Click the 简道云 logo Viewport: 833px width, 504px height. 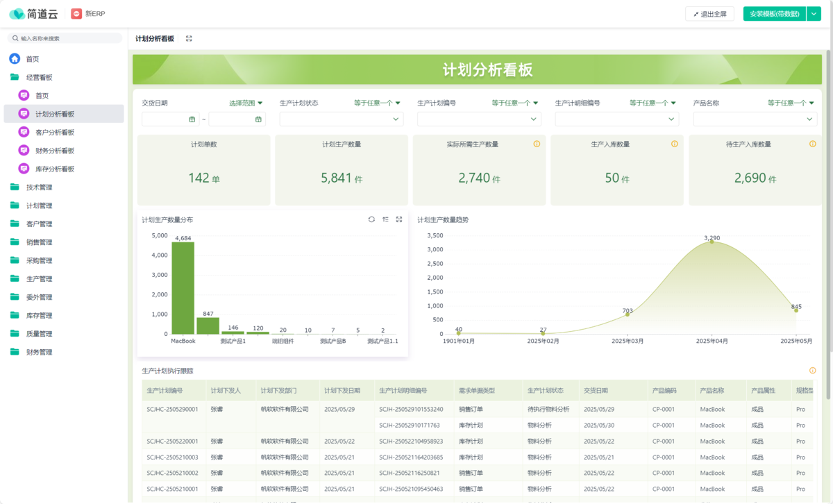tap(33, 14)
